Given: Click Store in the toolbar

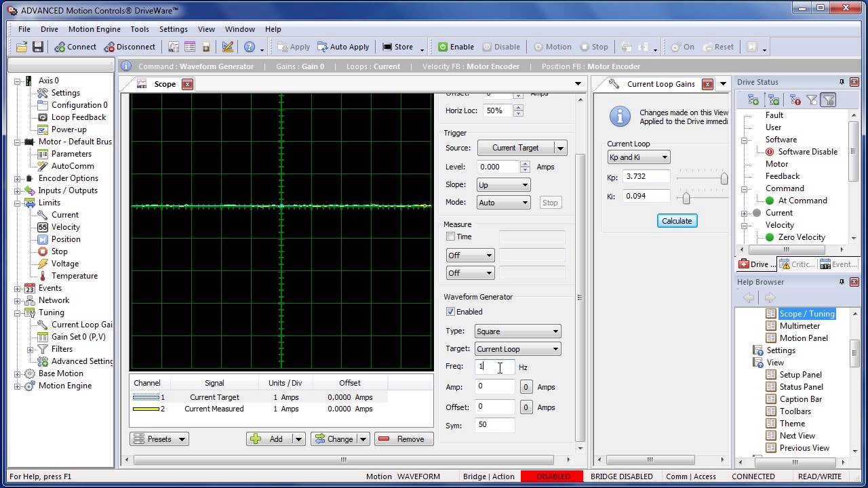Looking at the screenshot, I should coord(397,47).
